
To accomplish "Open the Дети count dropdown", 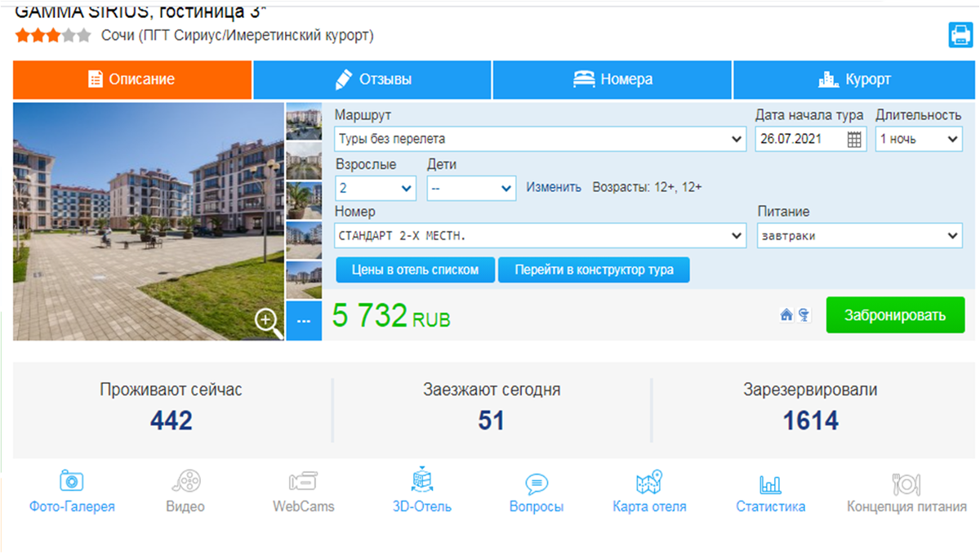I will point(471,188).
